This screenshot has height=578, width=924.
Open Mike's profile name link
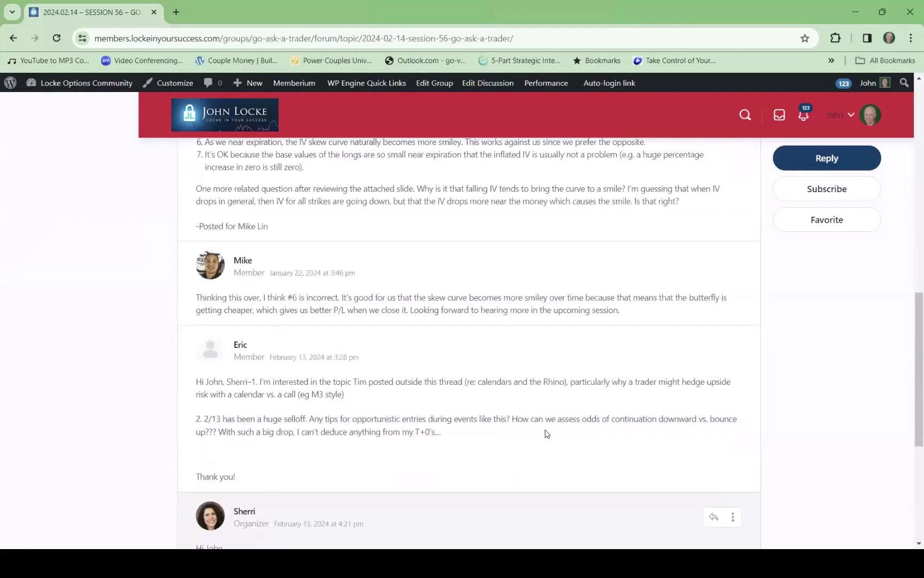243,260
